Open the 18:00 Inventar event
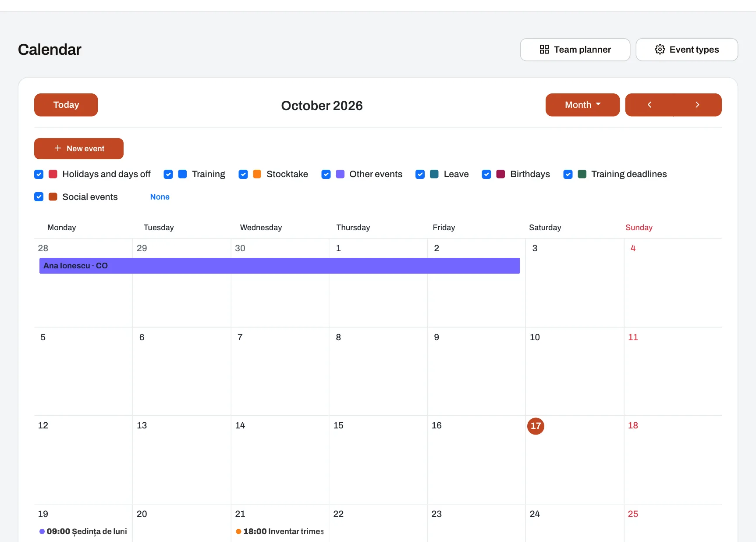Screen dimensions: 756x542 pos(280,531)
